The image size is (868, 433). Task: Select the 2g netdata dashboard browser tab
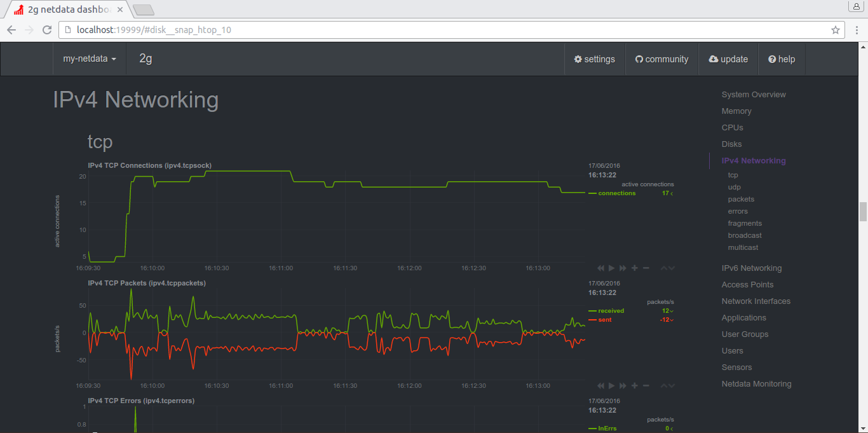pos(67,10)
